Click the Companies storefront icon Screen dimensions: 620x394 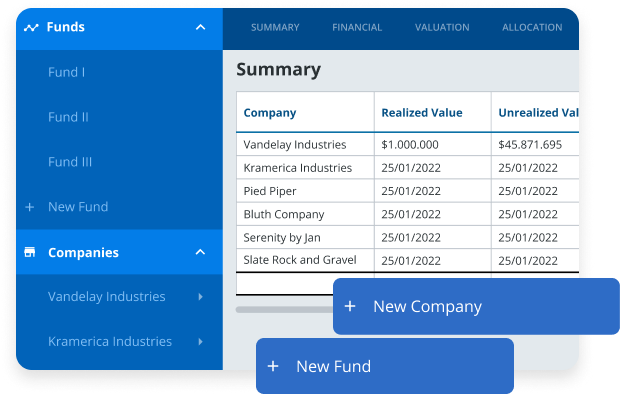click(30, 252)
